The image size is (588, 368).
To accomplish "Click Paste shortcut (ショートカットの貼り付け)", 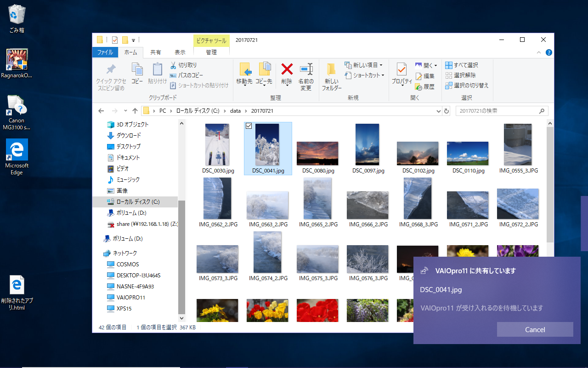I will tap(199, 86).
